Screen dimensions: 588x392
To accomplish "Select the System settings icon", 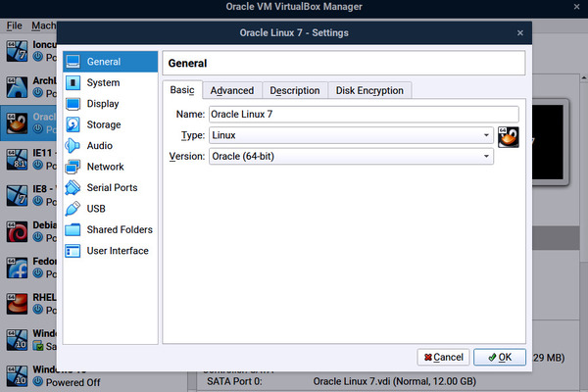I will 73,83.
